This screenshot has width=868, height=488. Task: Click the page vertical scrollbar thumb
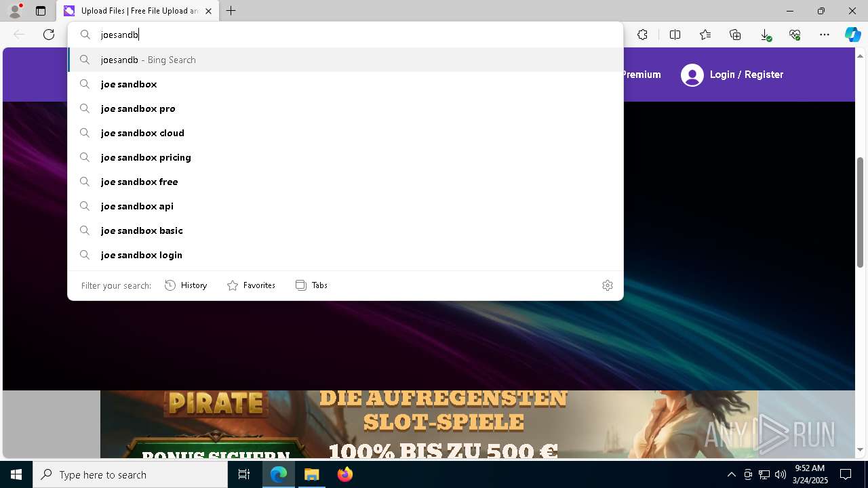(x=861, y=212)
